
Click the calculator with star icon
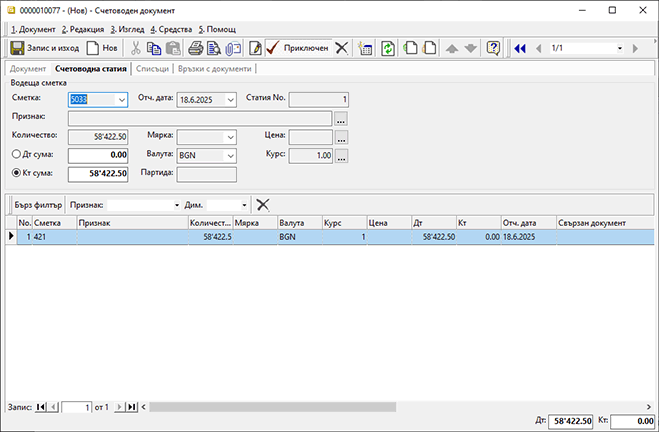point(365,48)
